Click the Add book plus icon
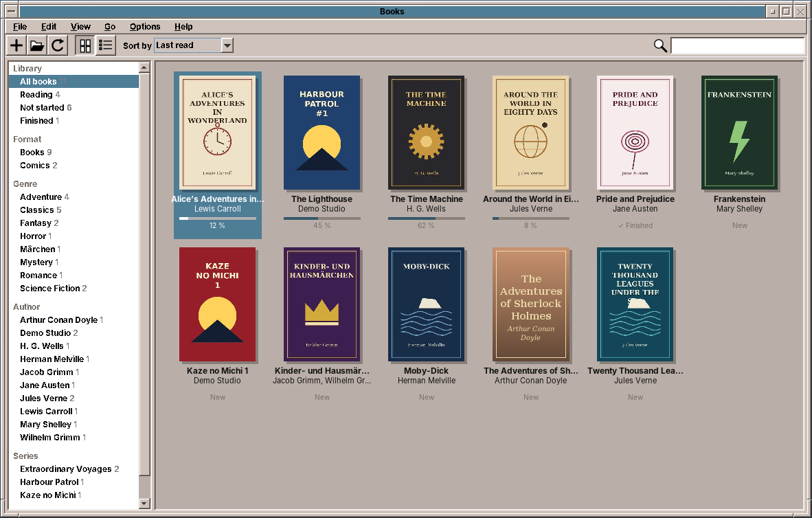 [x=16, y=45]
